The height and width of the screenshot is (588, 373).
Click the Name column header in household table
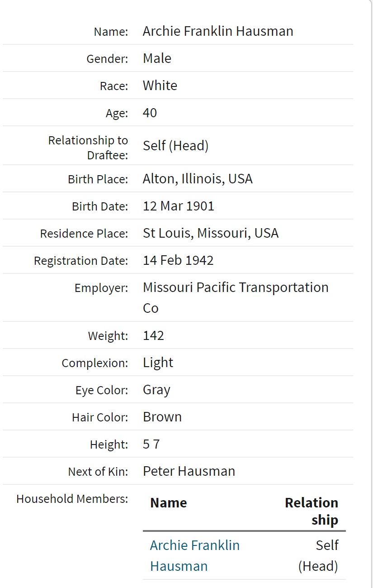pyautogui.click(x=168, y=503)
